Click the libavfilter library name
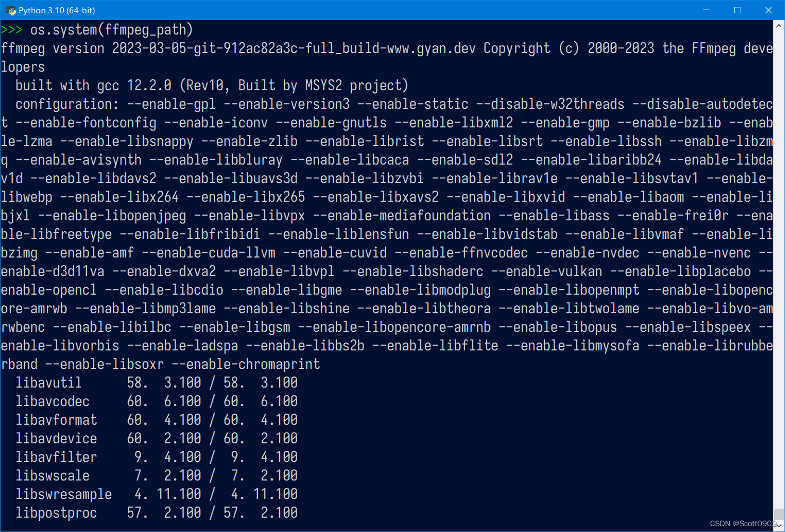The width and height of the screenshot is (785, 532). coord(56,457)
